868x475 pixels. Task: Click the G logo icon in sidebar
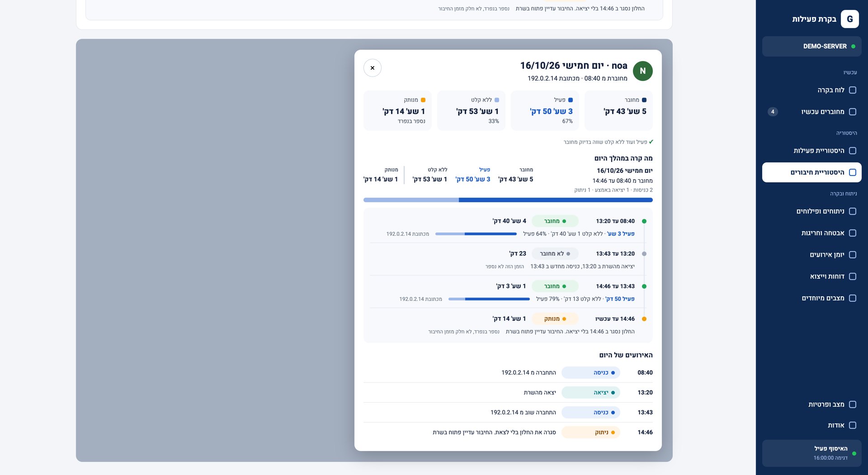coord(849,19)
